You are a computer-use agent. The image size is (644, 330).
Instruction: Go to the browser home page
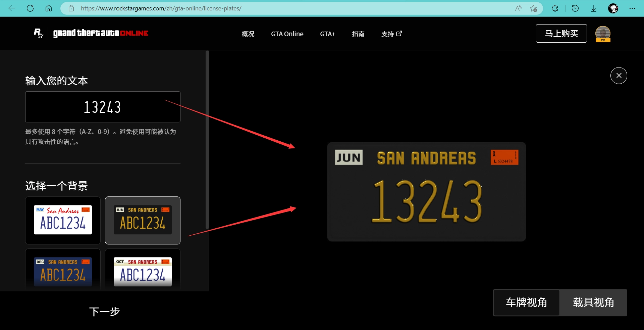(x=49, y=8)
